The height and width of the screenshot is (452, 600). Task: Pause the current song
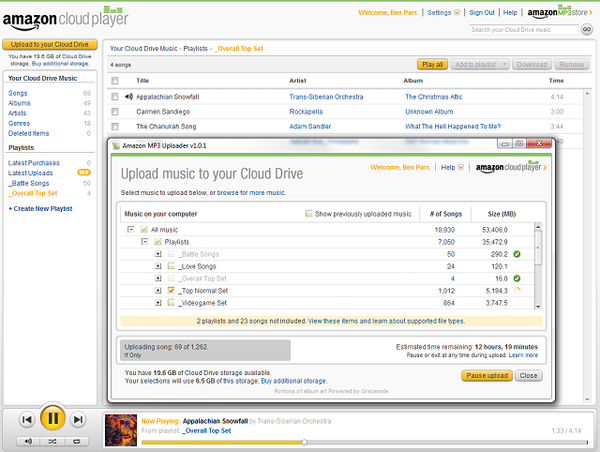[53, 418]
